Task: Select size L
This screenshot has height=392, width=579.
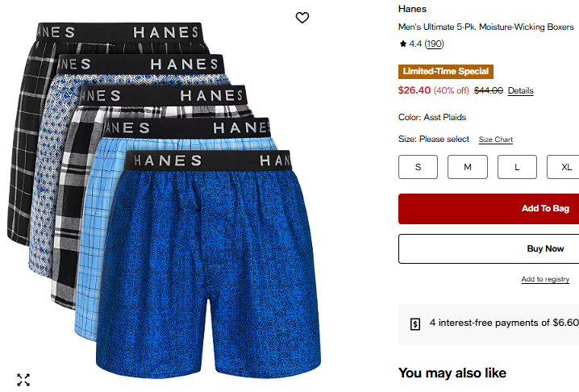Action: tap(517, 167)
